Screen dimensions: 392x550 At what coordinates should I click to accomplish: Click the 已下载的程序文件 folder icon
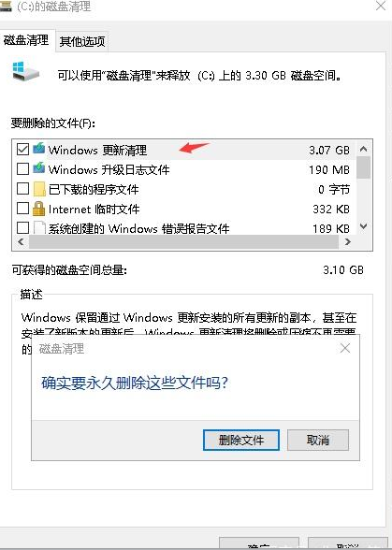tap(39, 189)
